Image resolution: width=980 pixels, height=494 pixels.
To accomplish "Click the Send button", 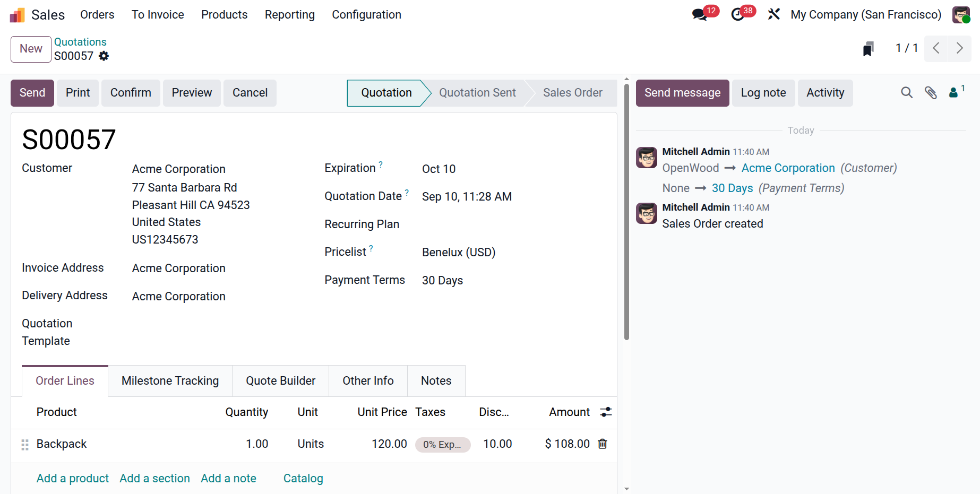I will tap(32, 93).
